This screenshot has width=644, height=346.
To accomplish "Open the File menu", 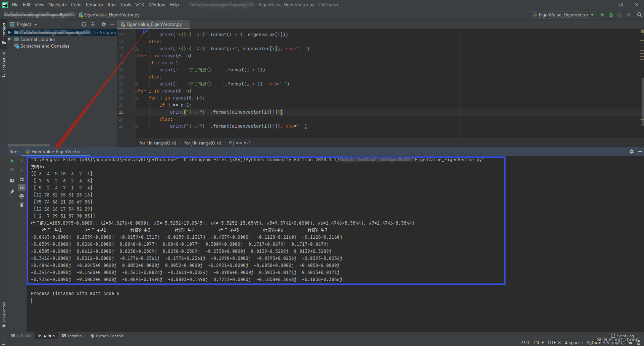I will [15, 5].
